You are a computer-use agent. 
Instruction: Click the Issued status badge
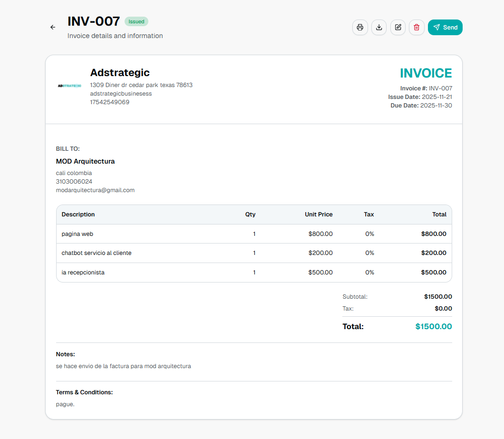coord(136,21)
